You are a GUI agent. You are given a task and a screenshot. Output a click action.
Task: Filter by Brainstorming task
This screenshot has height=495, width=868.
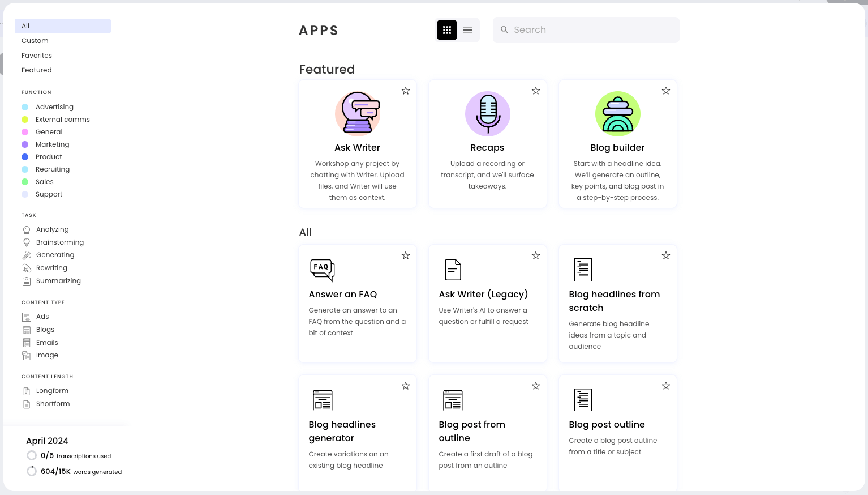point(59,242)
